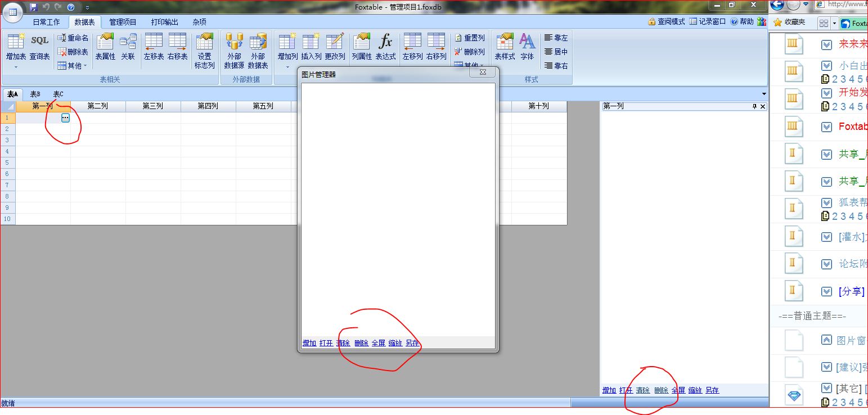Open the table tab list dropdown arrow
Image resolution: width=868 pixels, height=415 pixels.
[x=764, y=94]
